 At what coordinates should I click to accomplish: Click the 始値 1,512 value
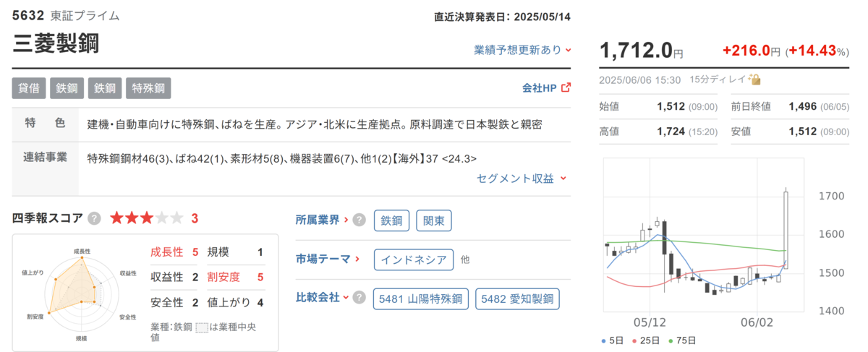pos(671,107)
